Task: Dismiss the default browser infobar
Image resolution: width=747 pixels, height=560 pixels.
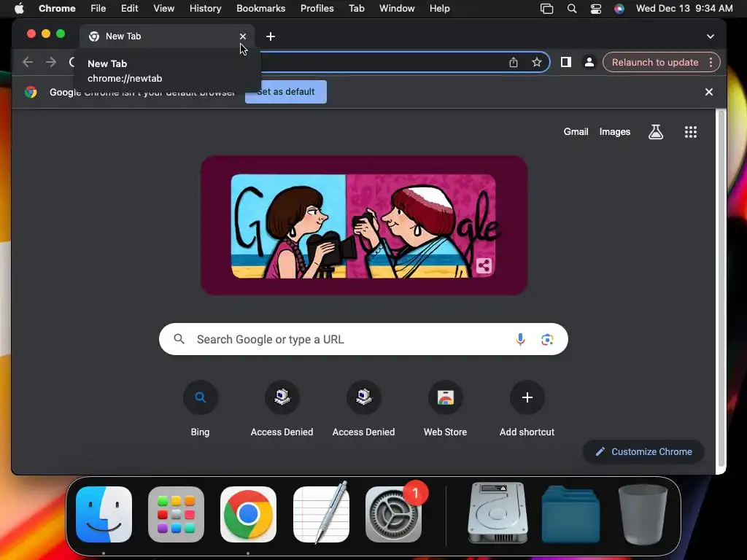Action: coord(709,92)
